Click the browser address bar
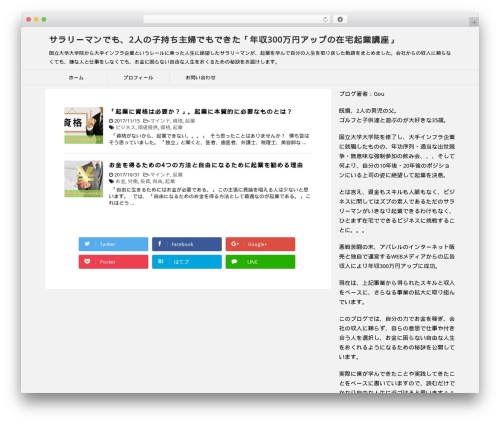The image size is (500, 423). 237,19
